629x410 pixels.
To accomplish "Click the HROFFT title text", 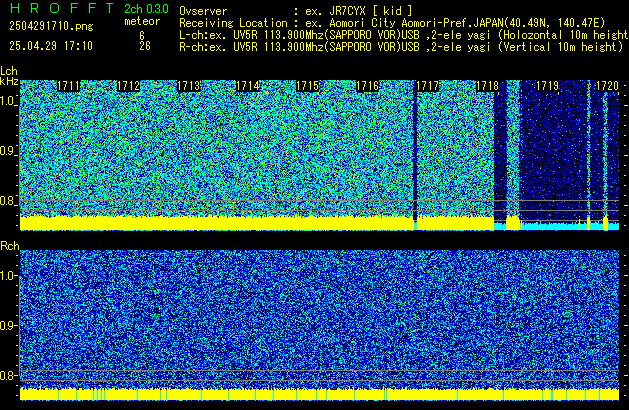I will [x=62, y=8].
